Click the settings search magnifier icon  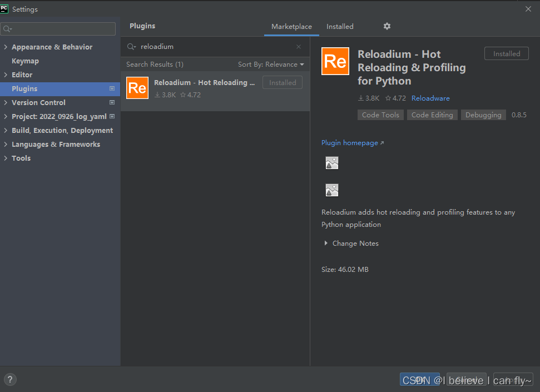click(x=7, y=29)
